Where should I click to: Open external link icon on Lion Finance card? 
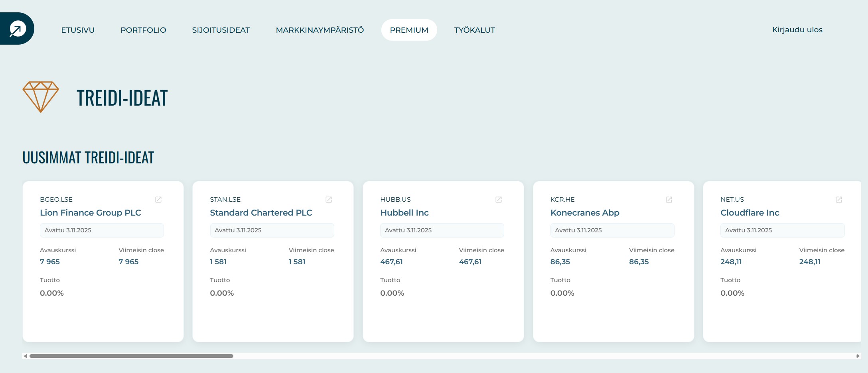coord(158,200)
